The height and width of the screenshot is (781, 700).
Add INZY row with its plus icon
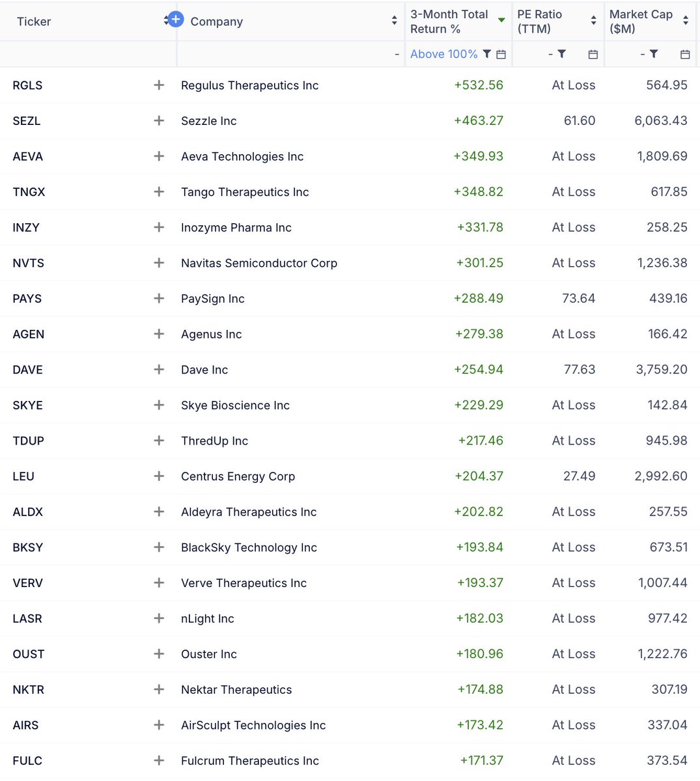point(159,227)
